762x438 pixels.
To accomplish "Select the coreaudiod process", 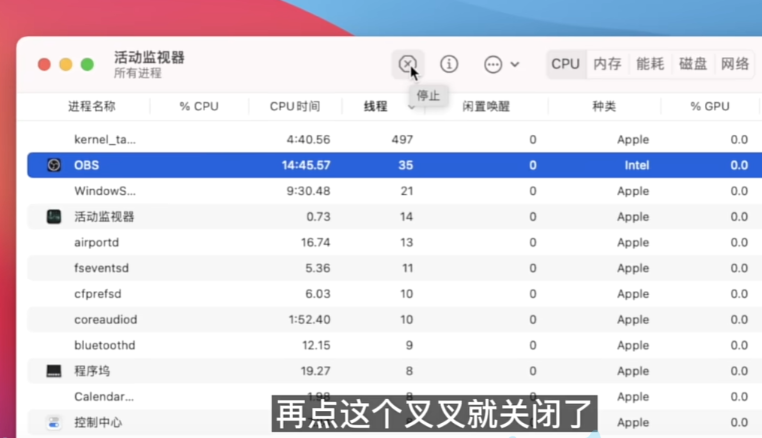I will tap(105, 320).
